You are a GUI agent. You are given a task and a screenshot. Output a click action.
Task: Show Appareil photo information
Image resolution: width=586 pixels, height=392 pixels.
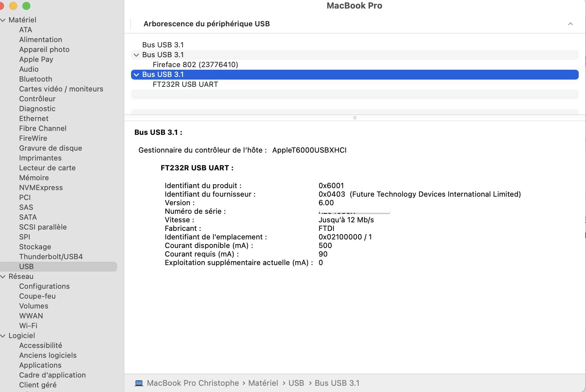click(44, 50)
